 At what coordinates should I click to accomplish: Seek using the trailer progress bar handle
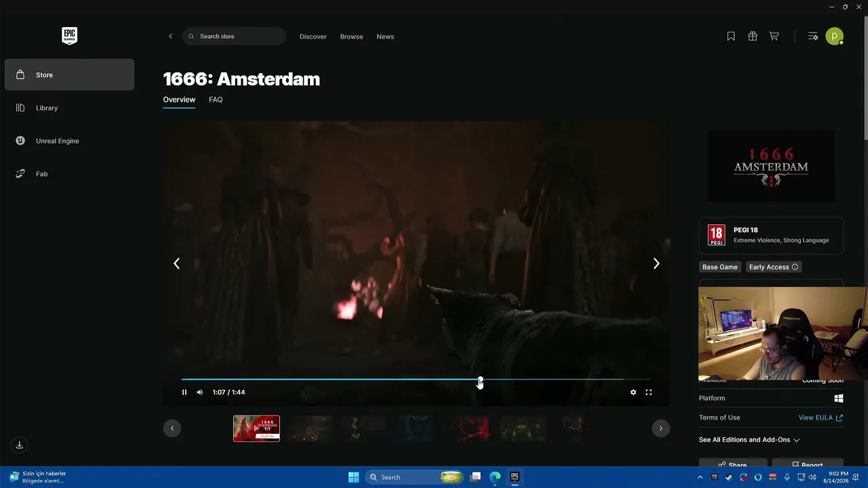[480, 380]
